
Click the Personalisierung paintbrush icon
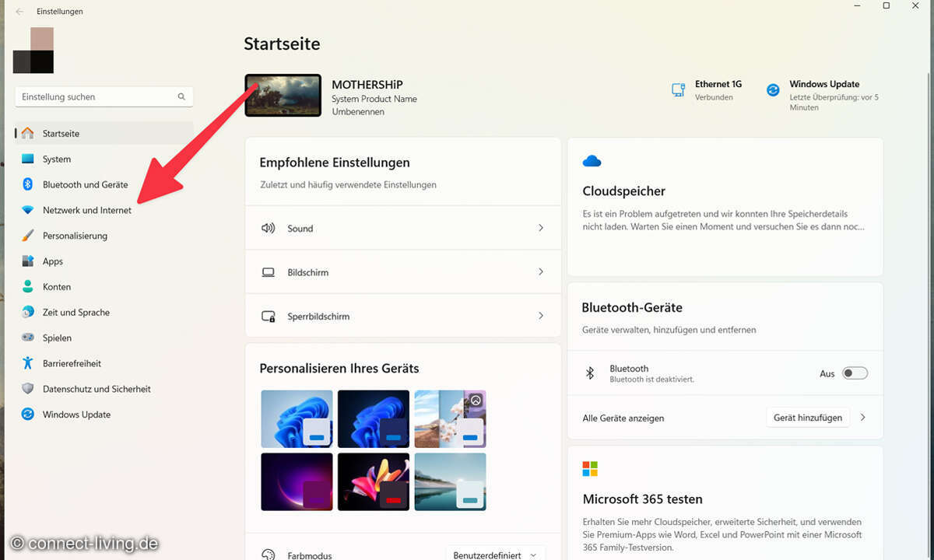point(28,235)
